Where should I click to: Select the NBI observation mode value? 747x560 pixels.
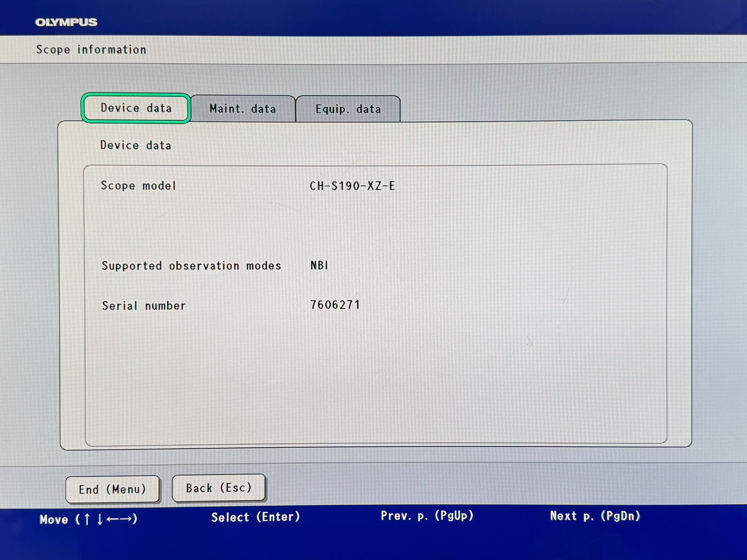319,265
